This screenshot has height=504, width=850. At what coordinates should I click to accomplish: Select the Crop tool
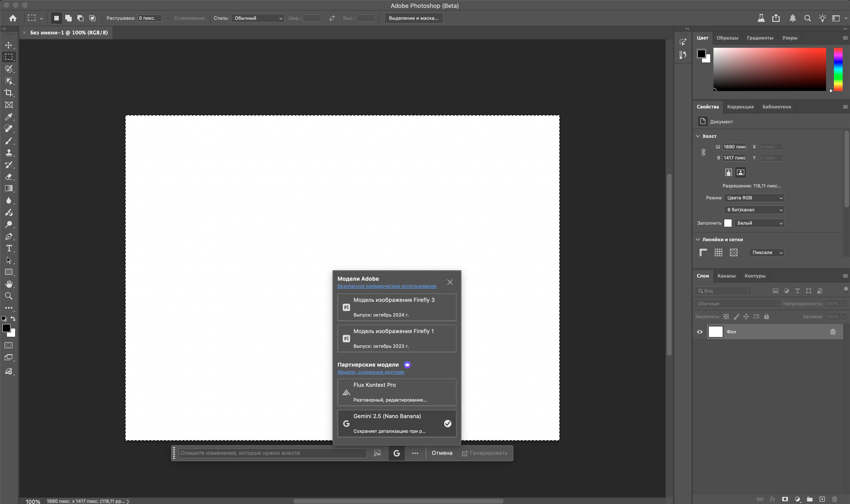tap(9, 93)
